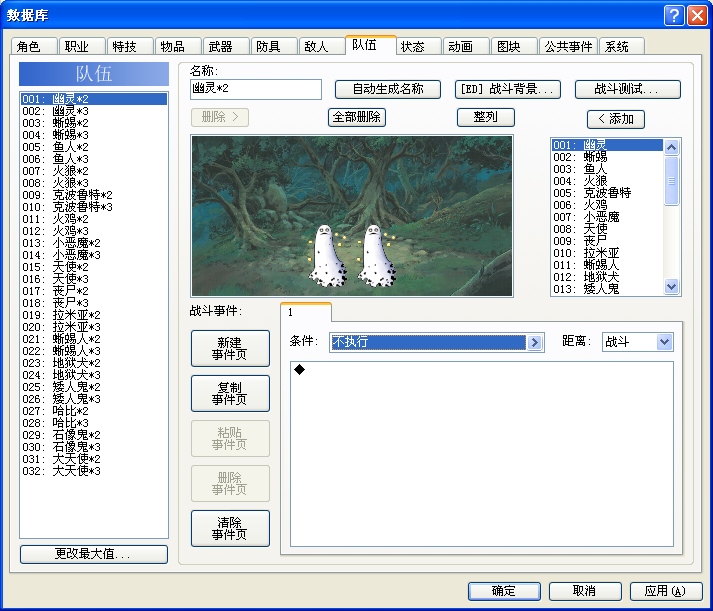Select enemy 005: 克波鲁特 in enemy list
Viewport: 713px width, 611px height.
[x=607, y=193]
